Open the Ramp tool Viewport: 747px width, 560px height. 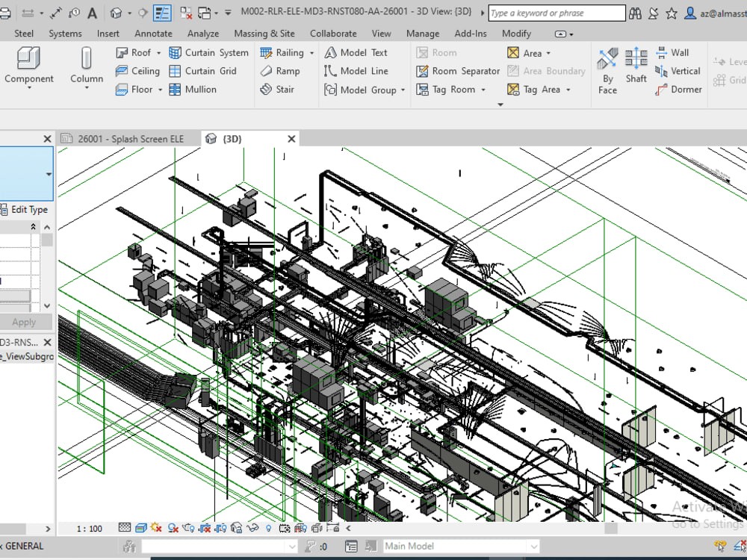[x=284, y=71]
